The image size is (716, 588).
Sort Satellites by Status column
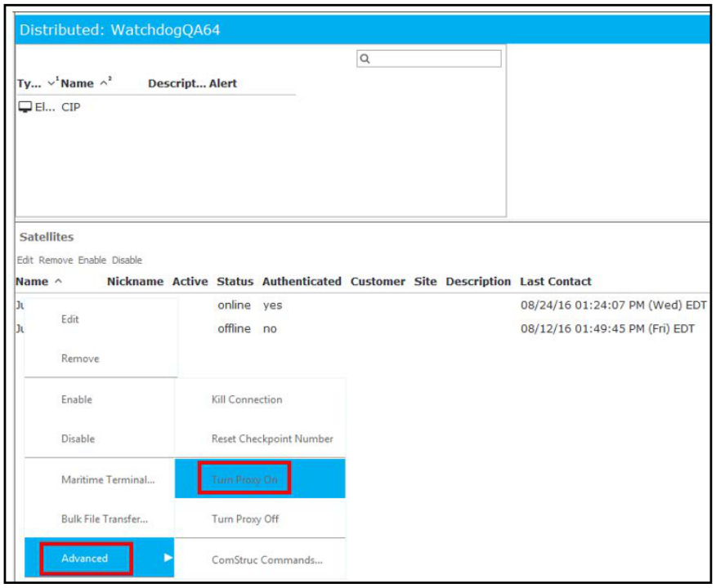pyautogui.click(x=235, y=282)
